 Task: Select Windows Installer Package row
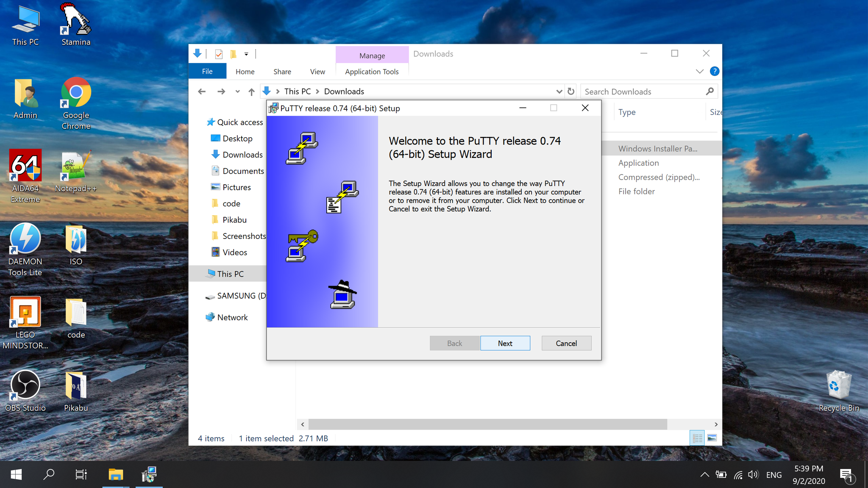662,149
